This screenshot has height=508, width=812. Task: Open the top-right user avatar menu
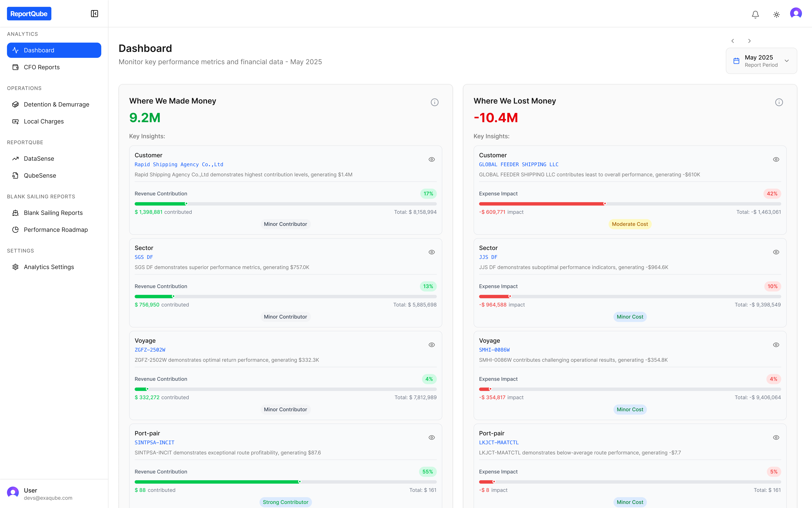coord(796,13)
